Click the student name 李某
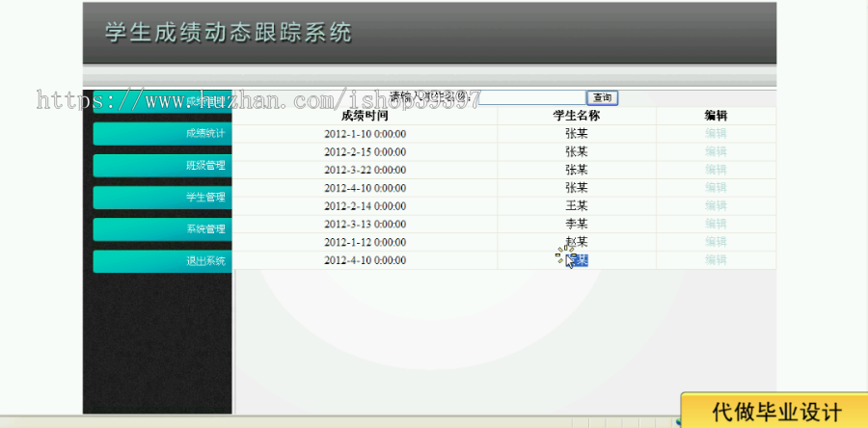 [x=577, y=224]
